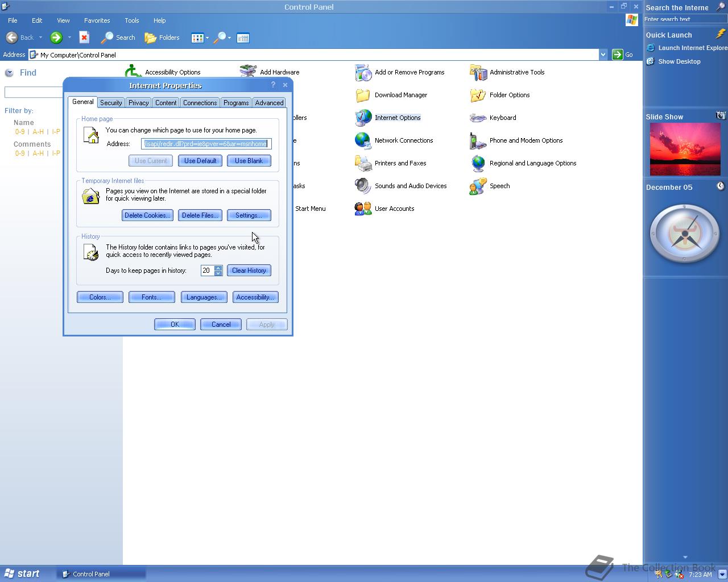
Task: Click the Search the Internet magnifier icon
Action: [721, 7]
